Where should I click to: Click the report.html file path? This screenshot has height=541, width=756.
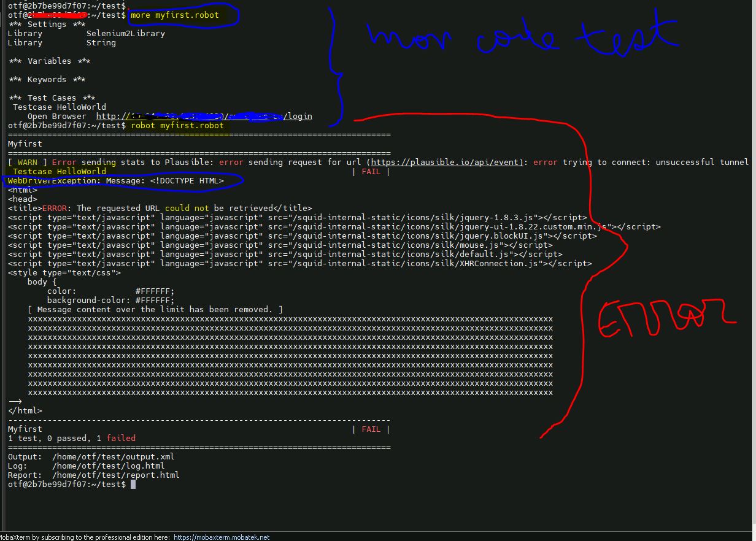pos(115,475)
